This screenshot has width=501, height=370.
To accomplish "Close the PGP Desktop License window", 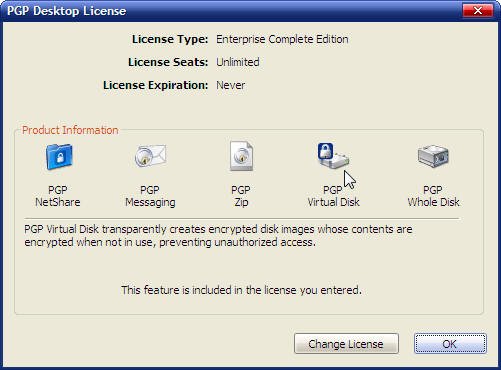I will point(478,11).
